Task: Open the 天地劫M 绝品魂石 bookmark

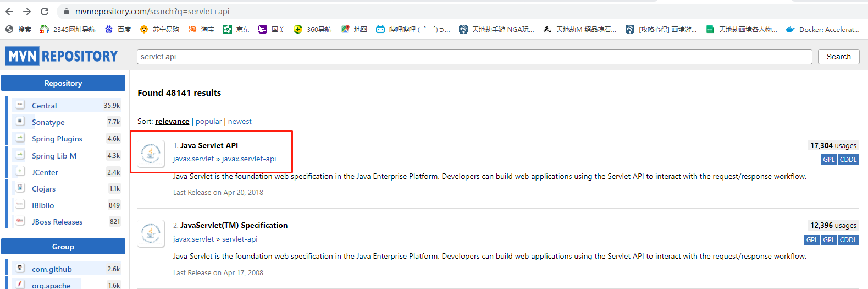Action: (579, 30)
